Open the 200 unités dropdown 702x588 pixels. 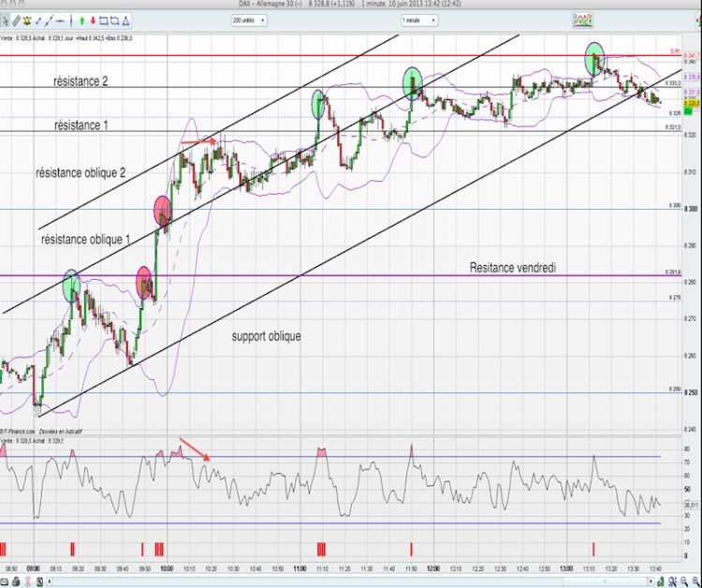pos(249,21)
